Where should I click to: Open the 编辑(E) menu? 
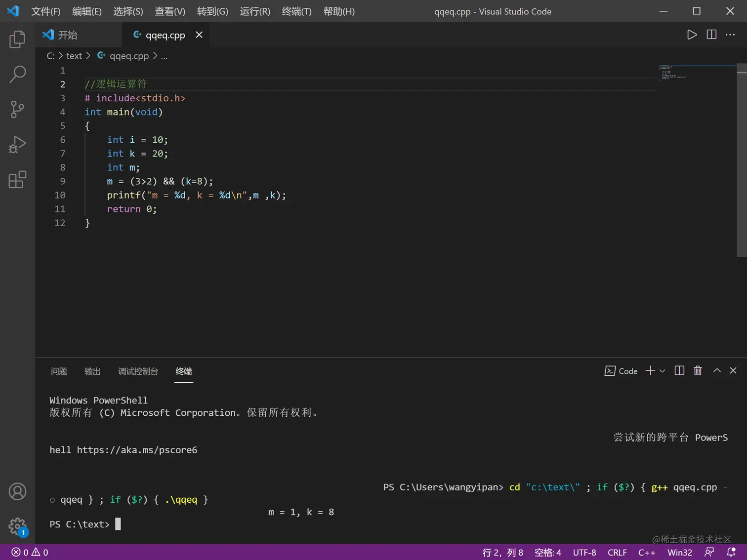point(87,11)
